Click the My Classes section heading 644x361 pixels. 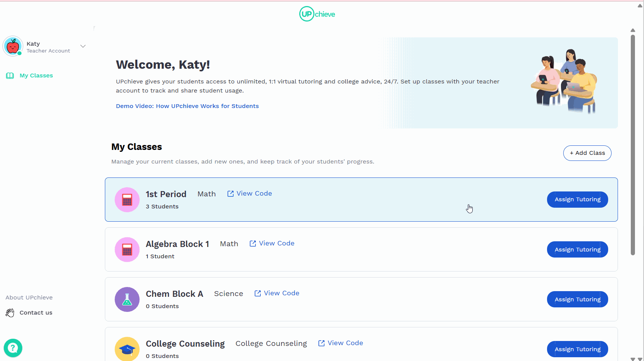137,147
